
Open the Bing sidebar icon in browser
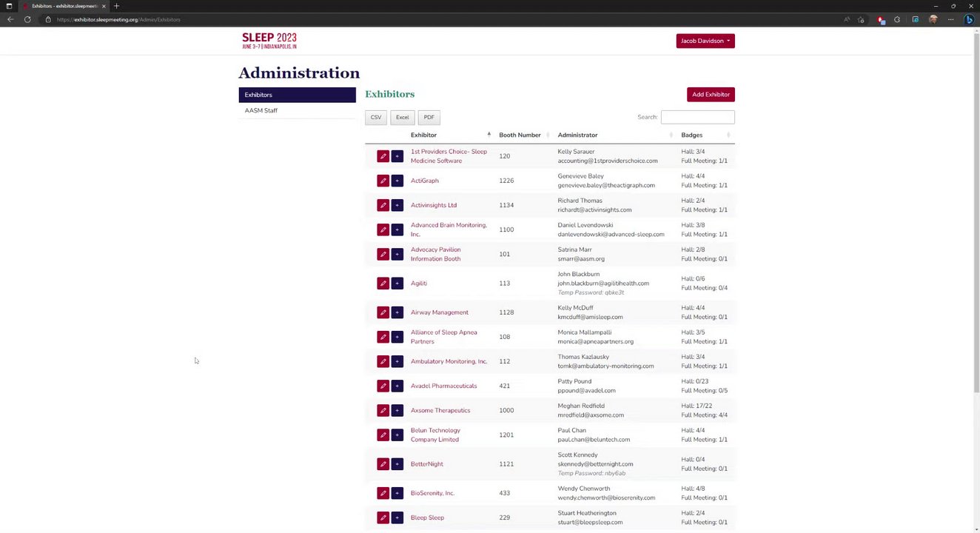969,19
